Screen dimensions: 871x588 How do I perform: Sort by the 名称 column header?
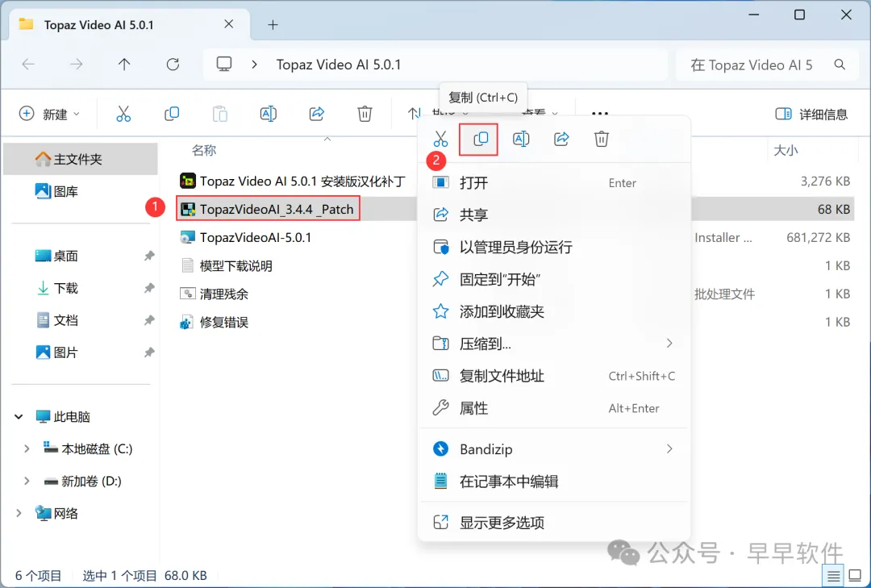pos(204,150)
